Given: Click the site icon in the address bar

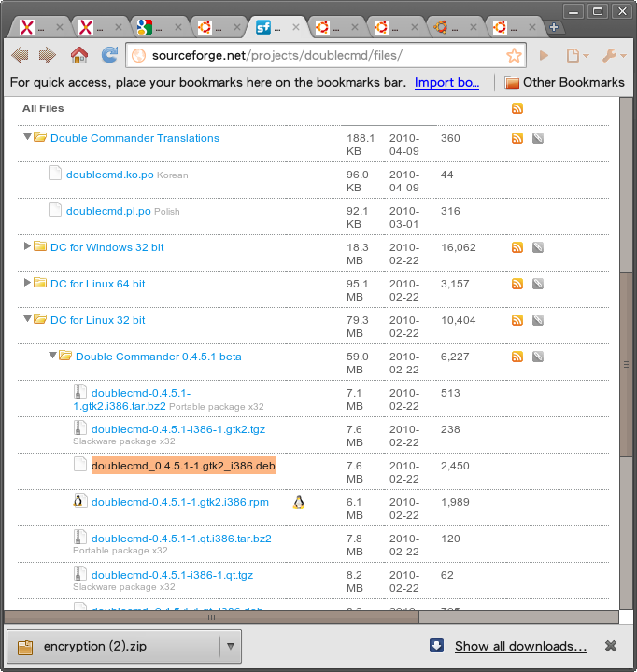Looking at the screenshot, I should [x=138, y=55].
